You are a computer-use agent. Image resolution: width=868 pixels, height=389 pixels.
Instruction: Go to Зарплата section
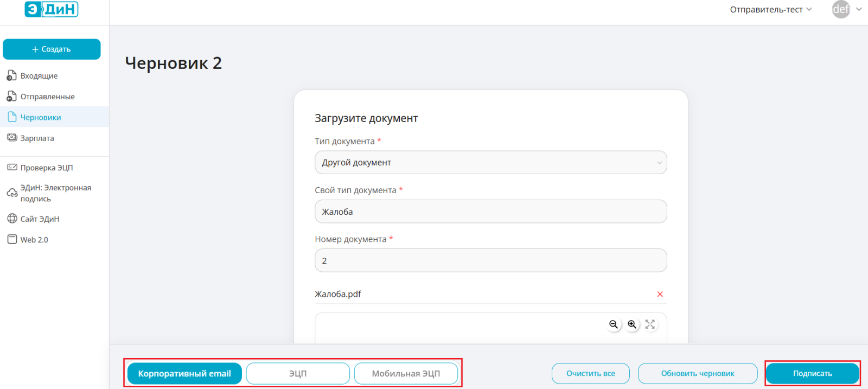click(37, 138)
